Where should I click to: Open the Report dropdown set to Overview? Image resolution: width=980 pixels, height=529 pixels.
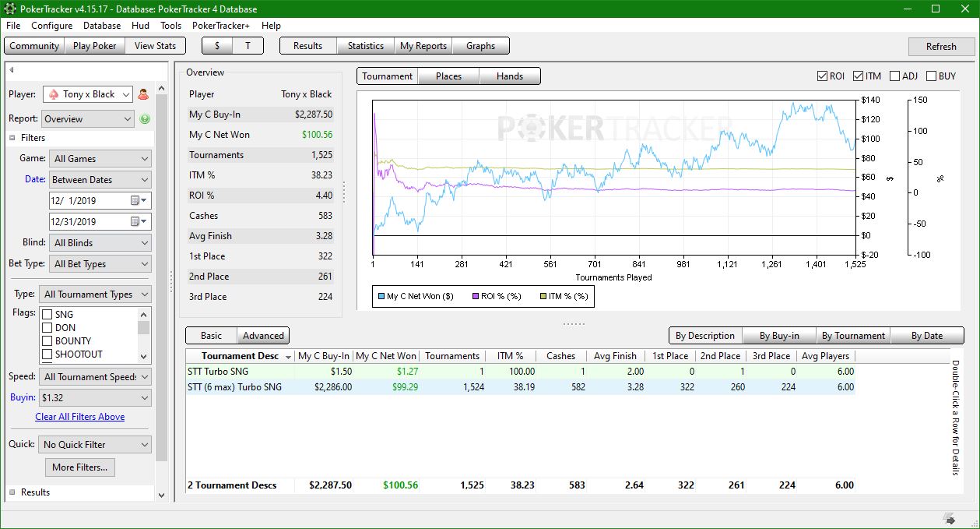click(88, 119)
